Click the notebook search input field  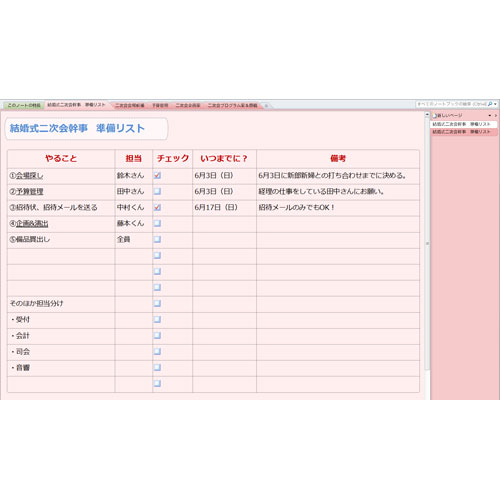pyautogui.click(x=451, y=104)
